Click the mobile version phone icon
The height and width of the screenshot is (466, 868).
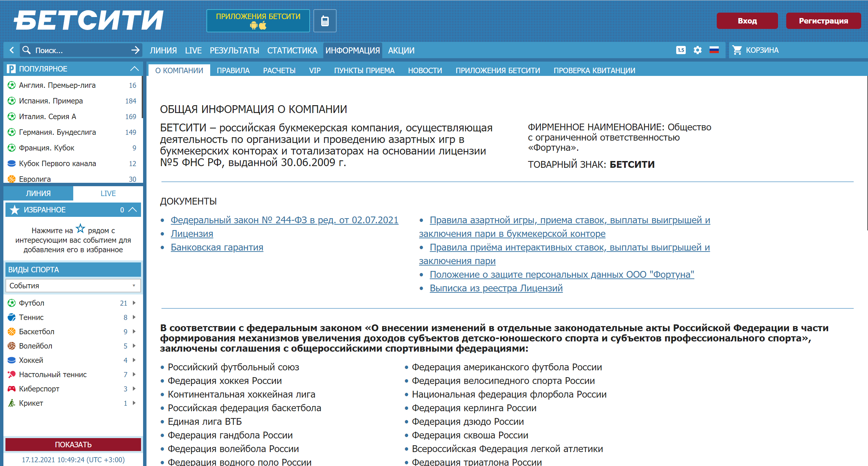point(325,21)
